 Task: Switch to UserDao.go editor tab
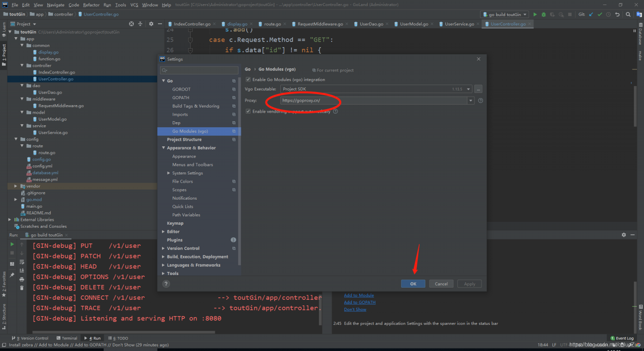coord(371,24)
